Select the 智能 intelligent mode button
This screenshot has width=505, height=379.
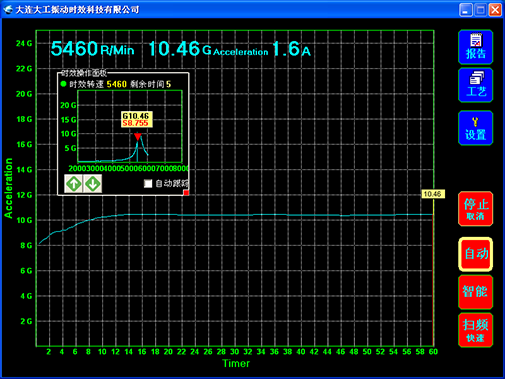tap(475, 292)
